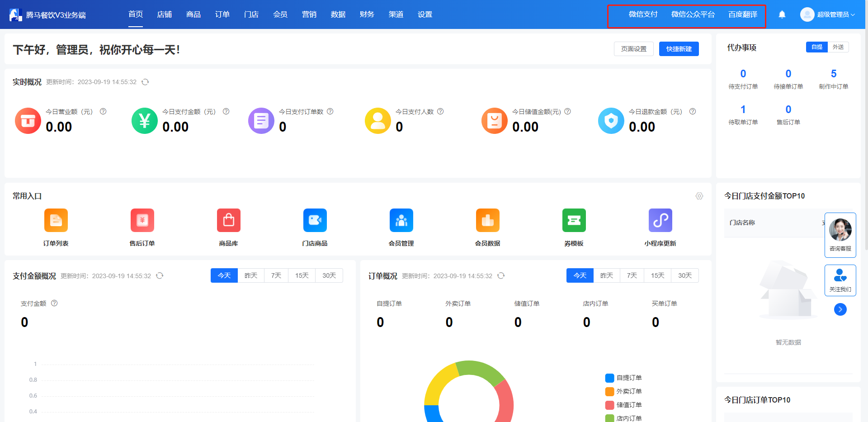
Task: Collapse the floating side widget arrow
Action: pyautogui.click(x=840, y=309)
